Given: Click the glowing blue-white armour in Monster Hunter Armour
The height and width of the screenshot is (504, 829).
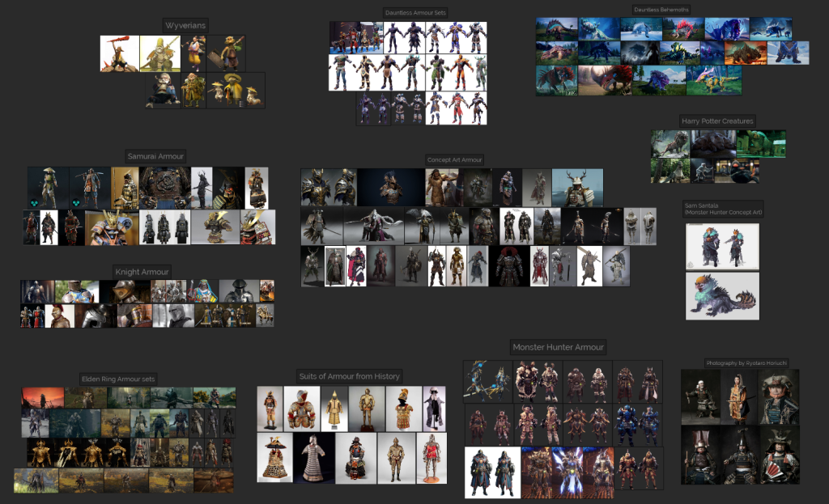Looking at the screenshot, I should (x=568, y=472).
